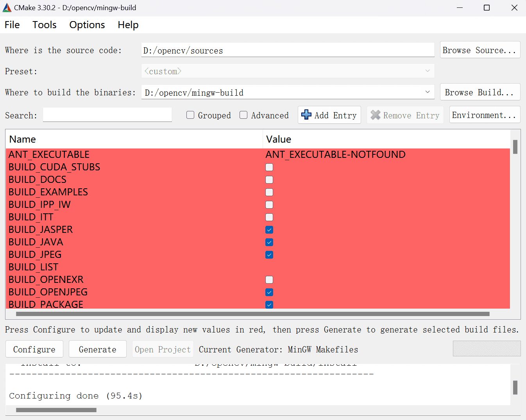Click the Current Generator: MinGW Makefiles label

click(278, 349)
